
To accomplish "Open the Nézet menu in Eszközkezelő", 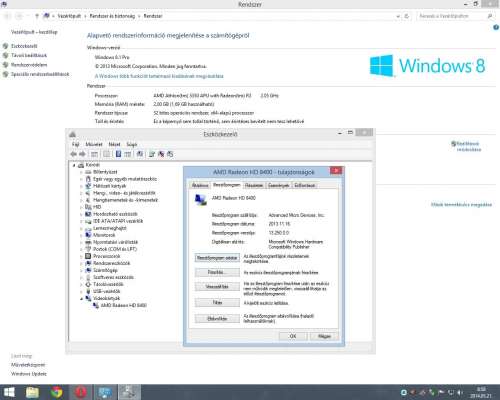I will [x=114, y=144].
